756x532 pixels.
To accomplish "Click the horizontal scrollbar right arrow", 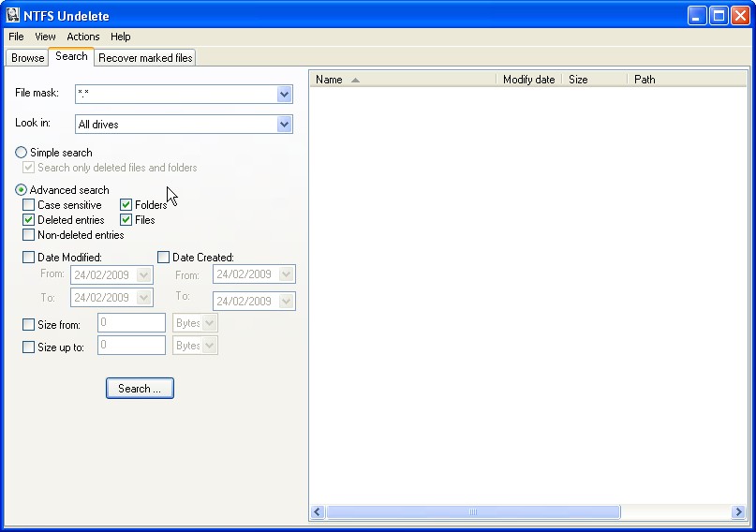I will 737,511.
